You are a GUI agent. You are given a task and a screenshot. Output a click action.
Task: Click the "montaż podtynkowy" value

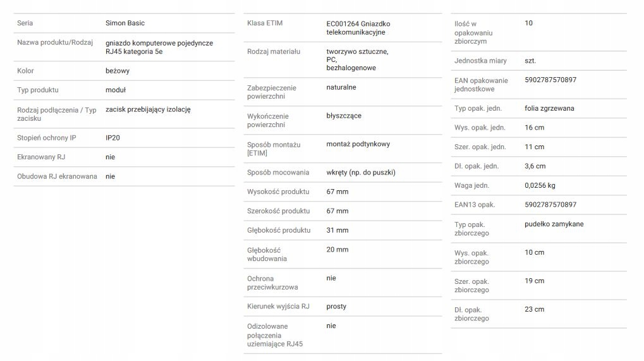click(x=358, y=144)
